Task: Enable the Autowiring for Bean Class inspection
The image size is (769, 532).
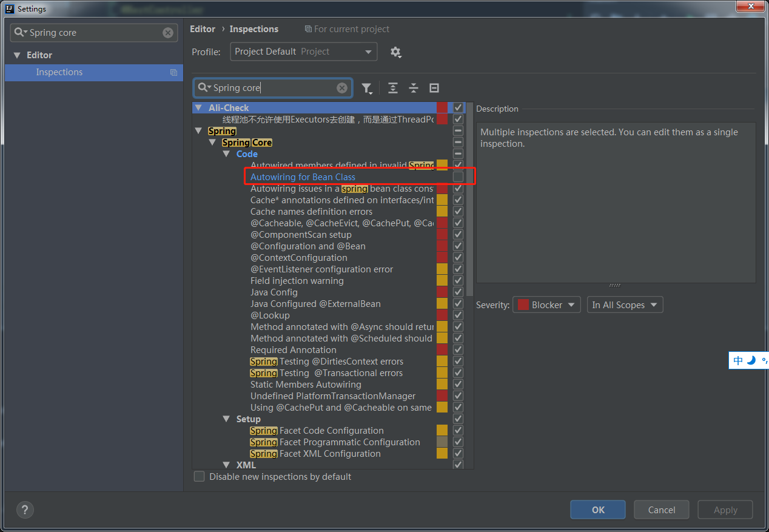Action: (x=458, y=177)
